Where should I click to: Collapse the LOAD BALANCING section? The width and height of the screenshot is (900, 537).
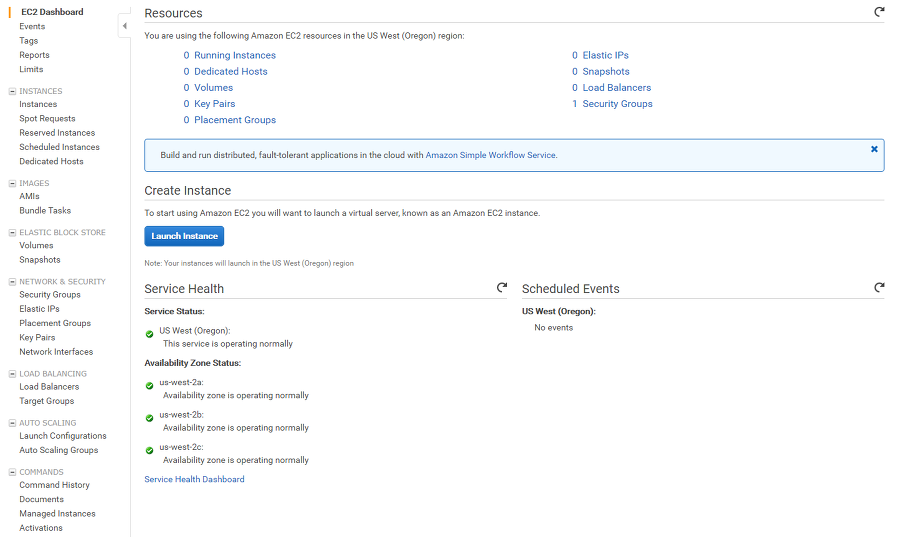pyautogui.click(x=12, y=374)
